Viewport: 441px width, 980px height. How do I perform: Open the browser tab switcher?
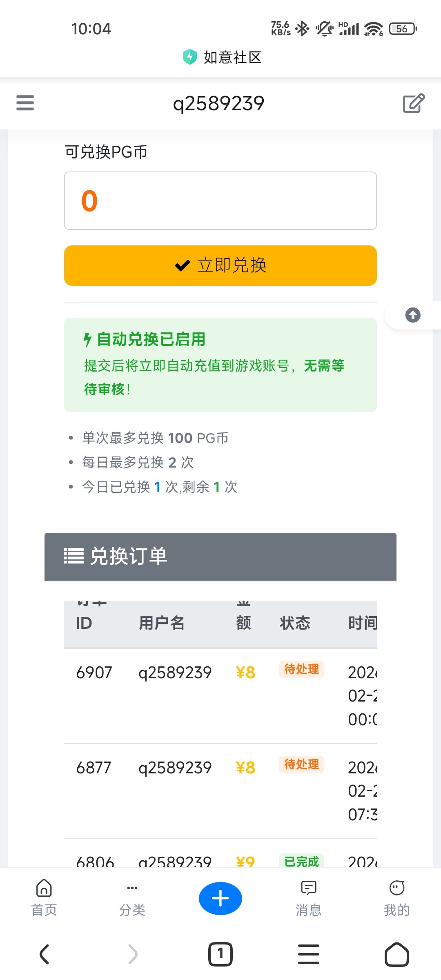click(x=220, y=954)
